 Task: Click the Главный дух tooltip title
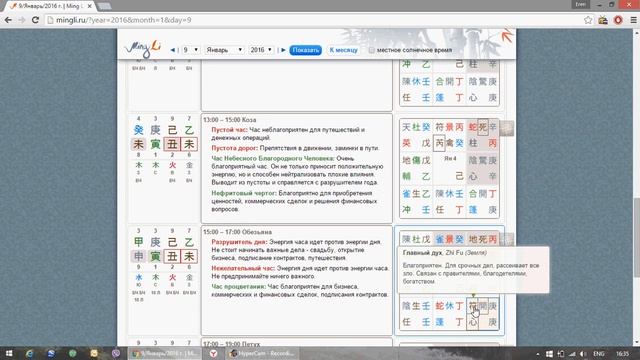coord(422,253)
